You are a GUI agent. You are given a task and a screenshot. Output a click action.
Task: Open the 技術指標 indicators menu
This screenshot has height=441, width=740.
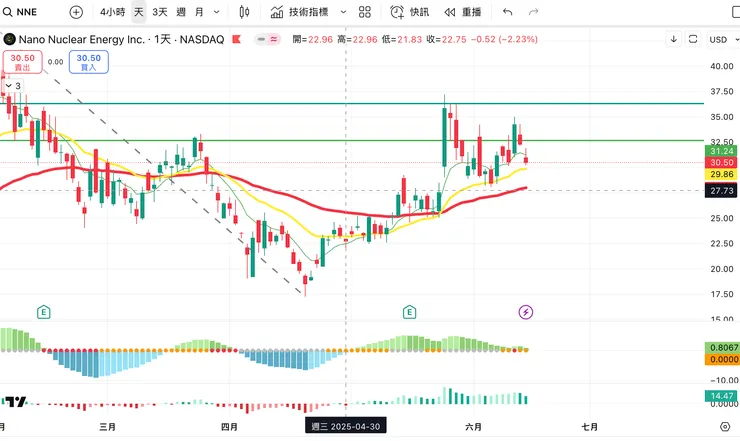point(299,12)
